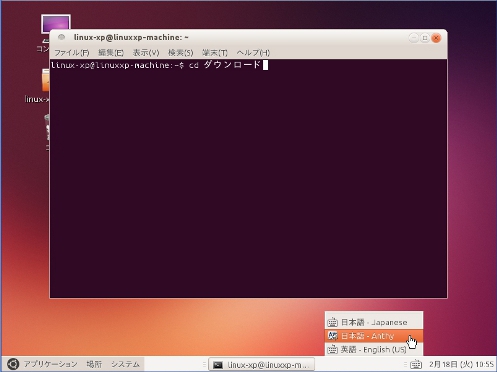This screenshot has width=497, height=372.
Task: Open the date and time clock applet
Action: (x=461, y=364)
